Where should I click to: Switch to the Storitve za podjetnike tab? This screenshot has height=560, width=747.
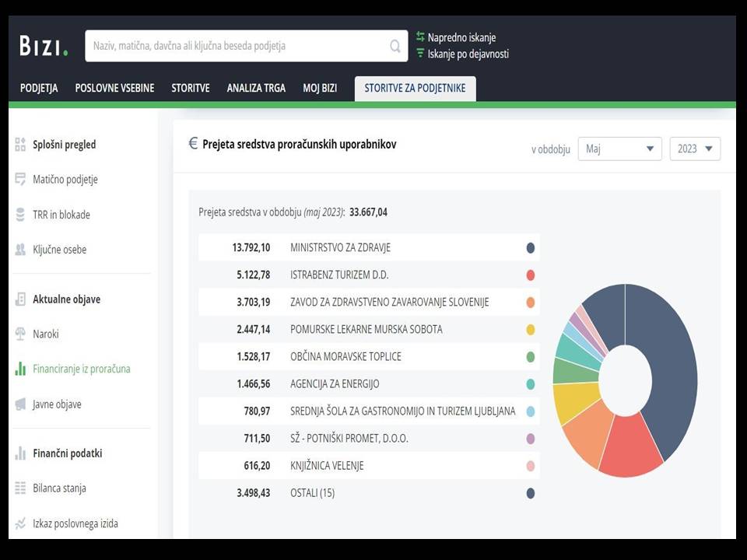pos(415,88)
